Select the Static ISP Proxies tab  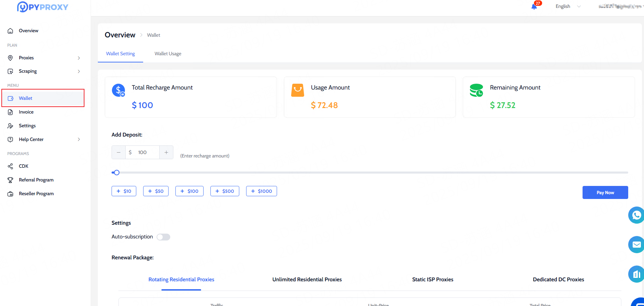(x=433, y=280)
